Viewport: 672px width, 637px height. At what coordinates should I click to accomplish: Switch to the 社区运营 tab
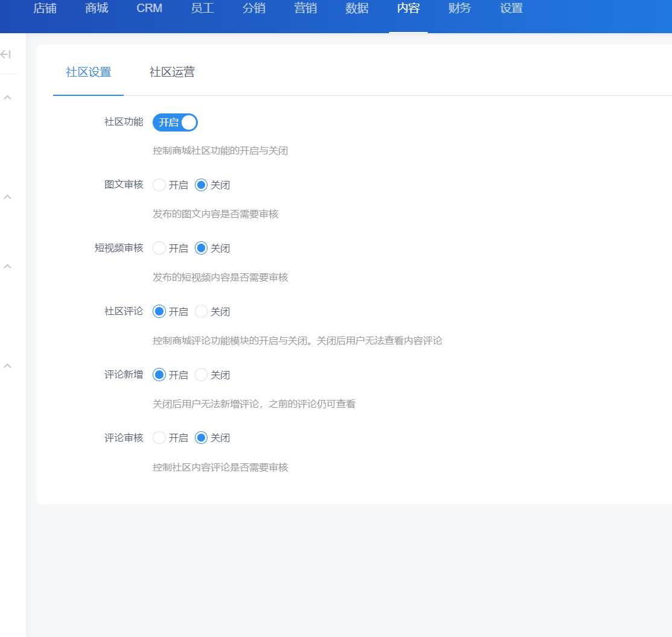(172, 72)
